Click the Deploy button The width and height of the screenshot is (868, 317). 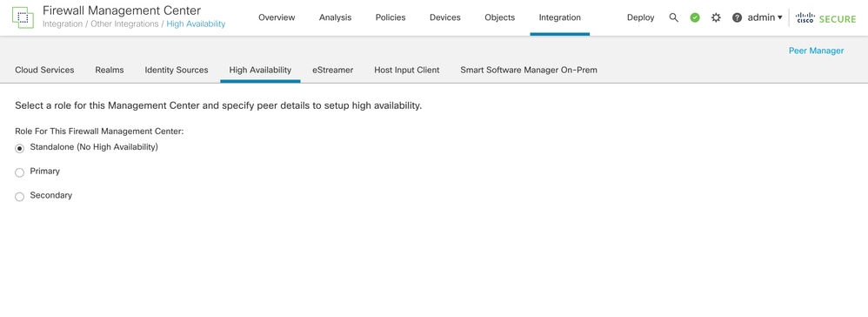tap(640, 17)
